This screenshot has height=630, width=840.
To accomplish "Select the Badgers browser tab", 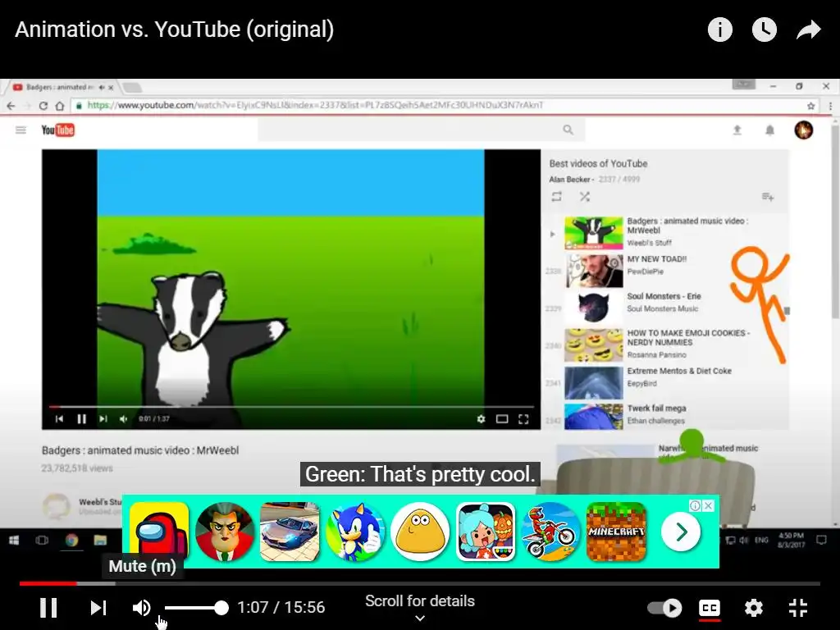I will pyautogui.click(x=63, y=87).
